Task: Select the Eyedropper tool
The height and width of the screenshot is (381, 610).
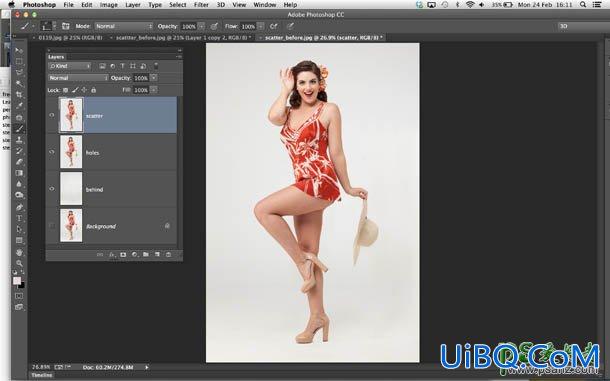Action: (x=19, y=105)
